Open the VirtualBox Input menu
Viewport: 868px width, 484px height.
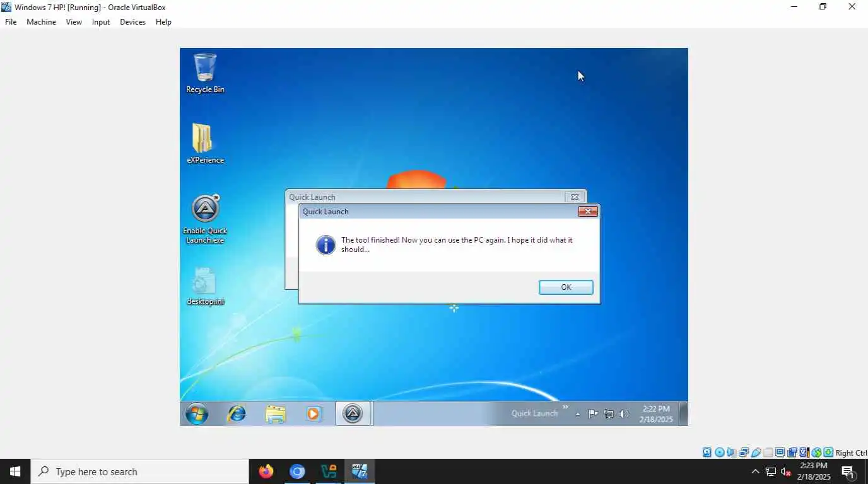point(101,22)
